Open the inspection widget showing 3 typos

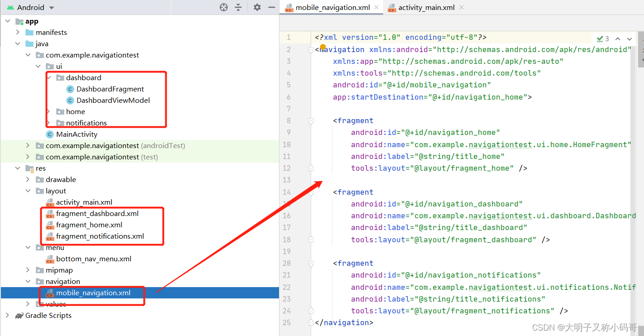603,39
